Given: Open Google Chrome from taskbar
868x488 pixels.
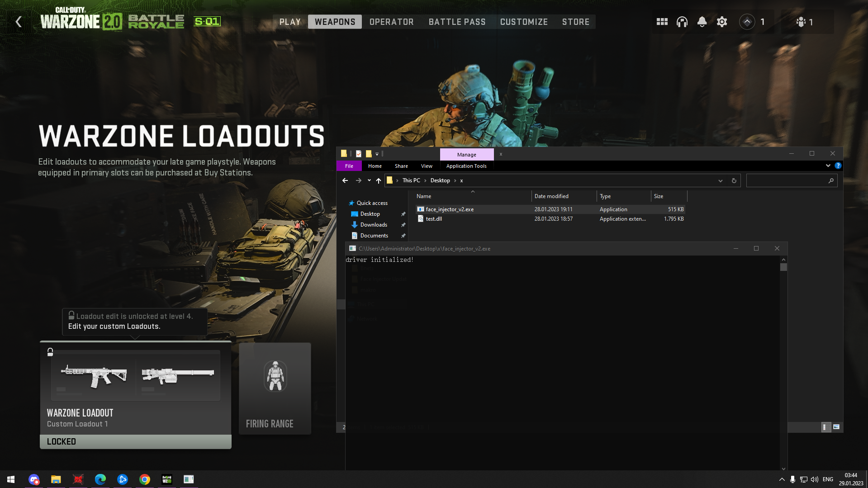Looking at the screenshot, I should (145, 479).
